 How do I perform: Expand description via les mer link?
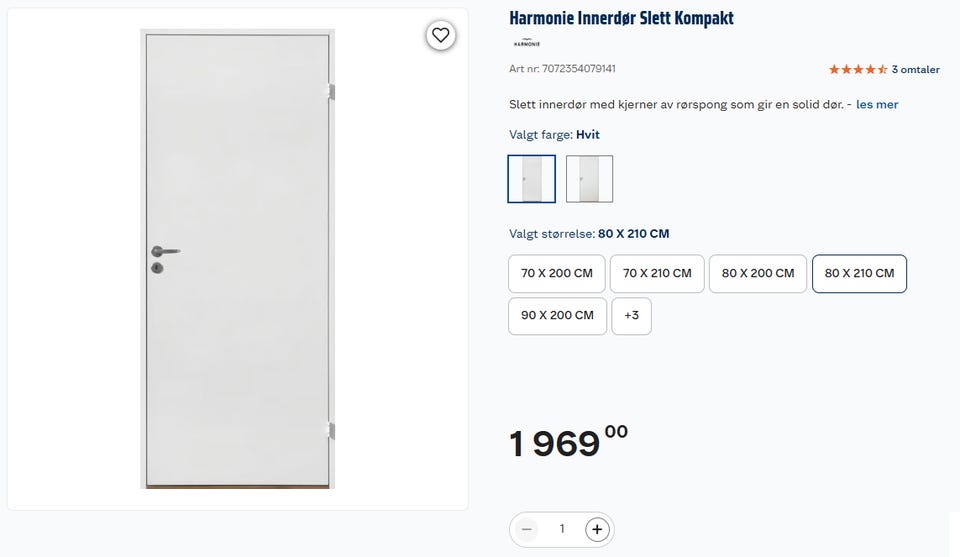click(x=877, y=104)
